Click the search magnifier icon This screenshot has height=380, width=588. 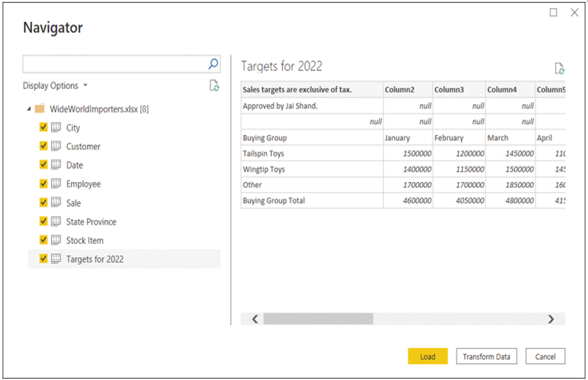pos(213,64)
